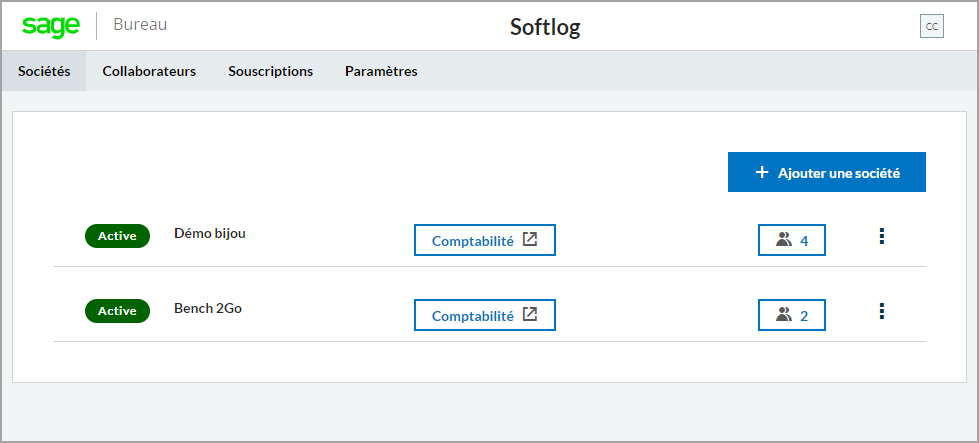Click the Active badge for Démo bijou
Viewport: 979px width, 443px height.
(117, 236)
